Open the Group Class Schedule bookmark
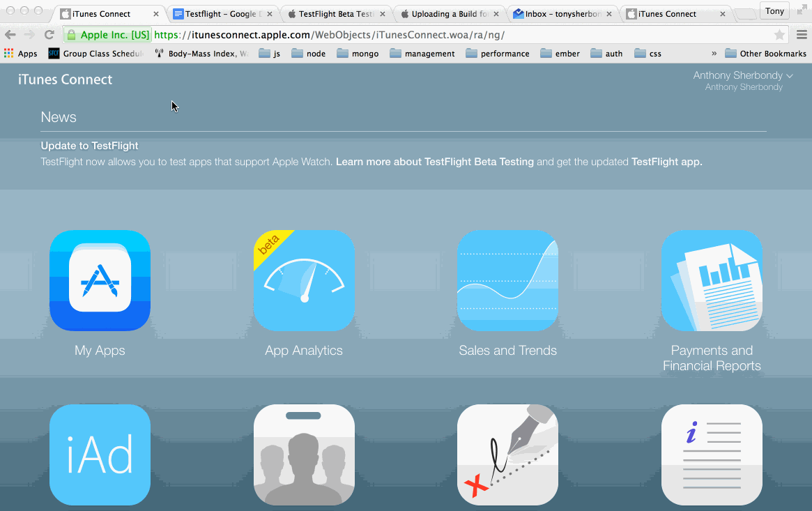The height and width of the screenshot is (511, 812). (95, 53)
